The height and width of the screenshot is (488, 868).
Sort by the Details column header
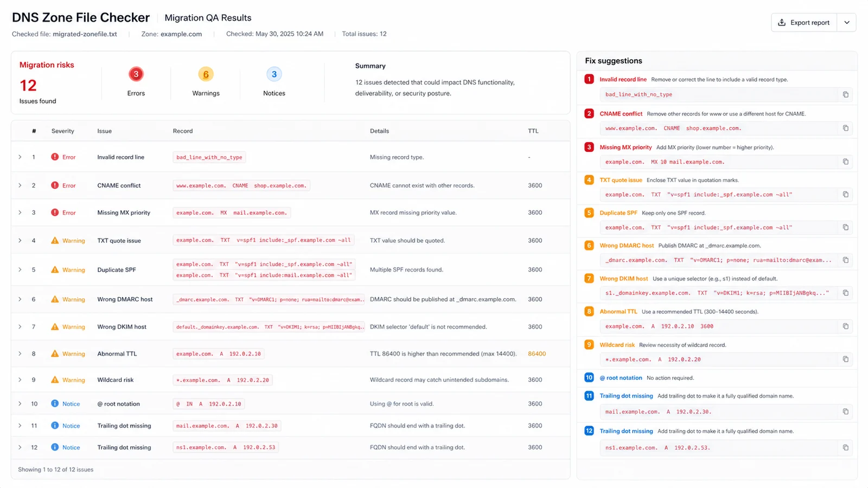click(379, 131)
